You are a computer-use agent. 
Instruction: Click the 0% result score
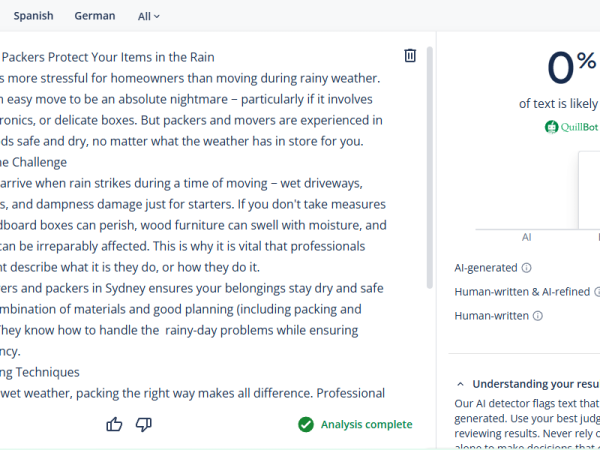tap(572, 68)
